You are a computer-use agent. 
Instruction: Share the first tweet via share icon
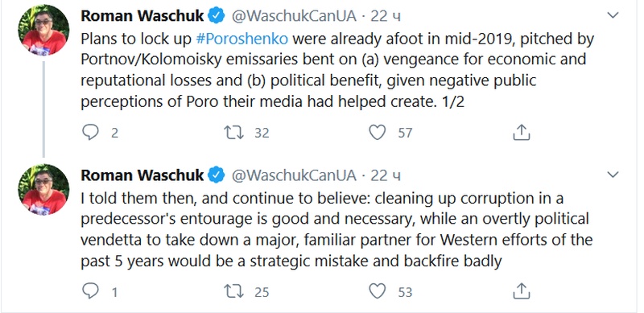[522, 132]
